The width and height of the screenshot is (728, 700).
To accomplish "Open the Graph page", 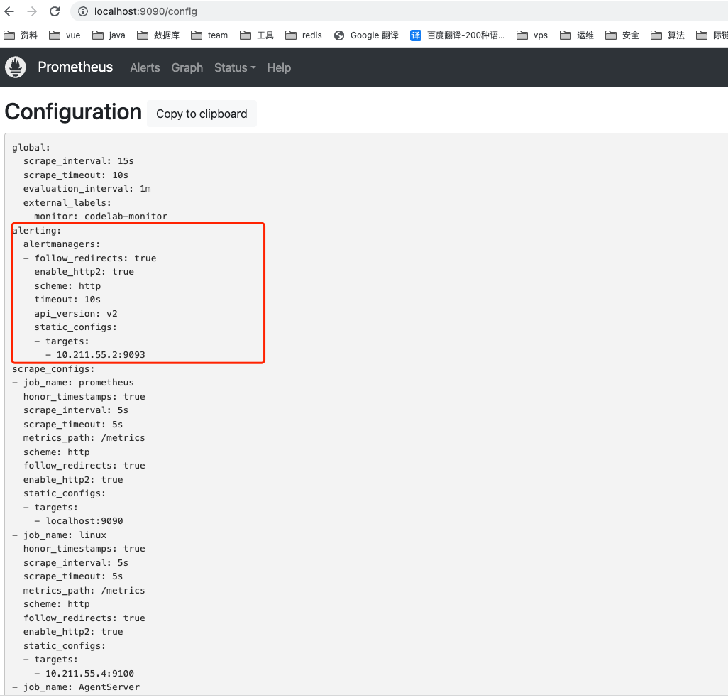I will click(187, 67).
